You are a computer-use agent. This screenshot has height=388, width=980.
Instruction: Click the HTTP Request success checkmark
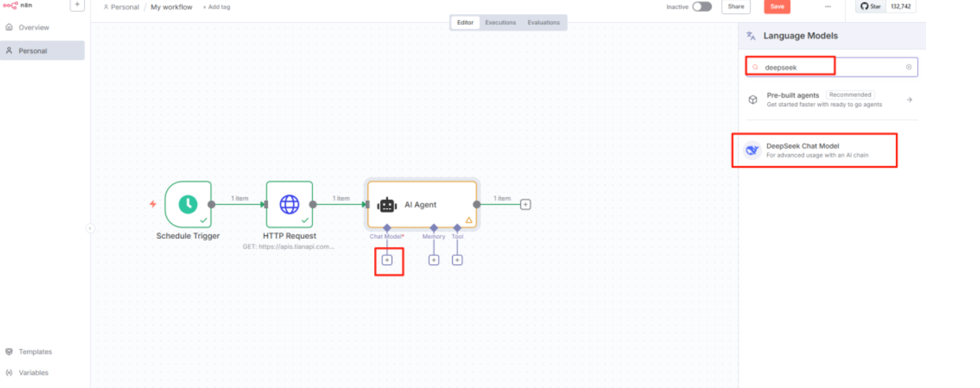pos(305,220)
